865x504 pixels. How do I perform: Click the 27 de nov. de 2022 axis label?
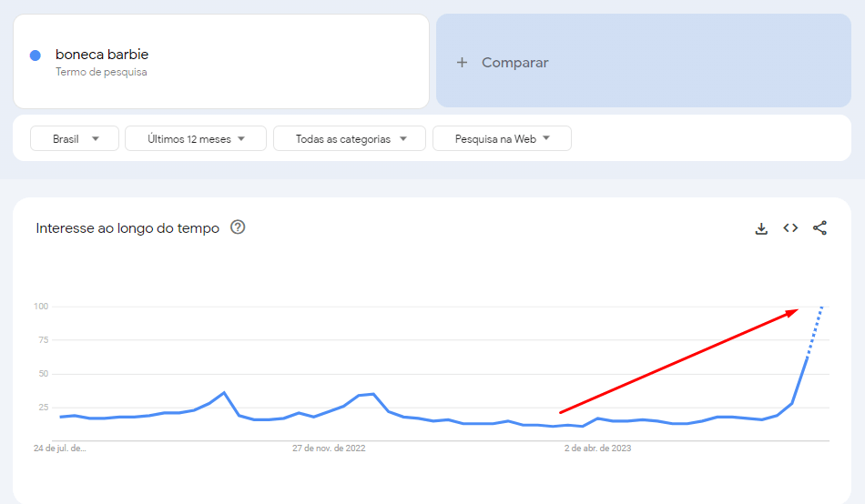click(x=329, y=449)
